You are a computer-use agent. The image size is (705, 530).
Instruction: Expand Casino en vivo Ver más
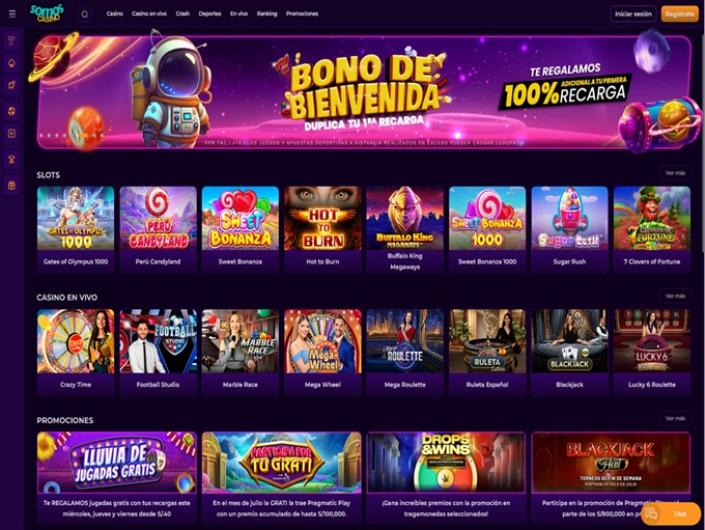(x=675, y=296)
